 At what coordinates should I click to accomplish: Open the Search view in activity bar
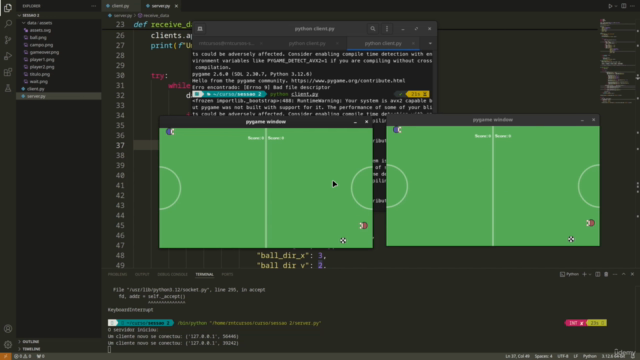[x=8, y=24]
